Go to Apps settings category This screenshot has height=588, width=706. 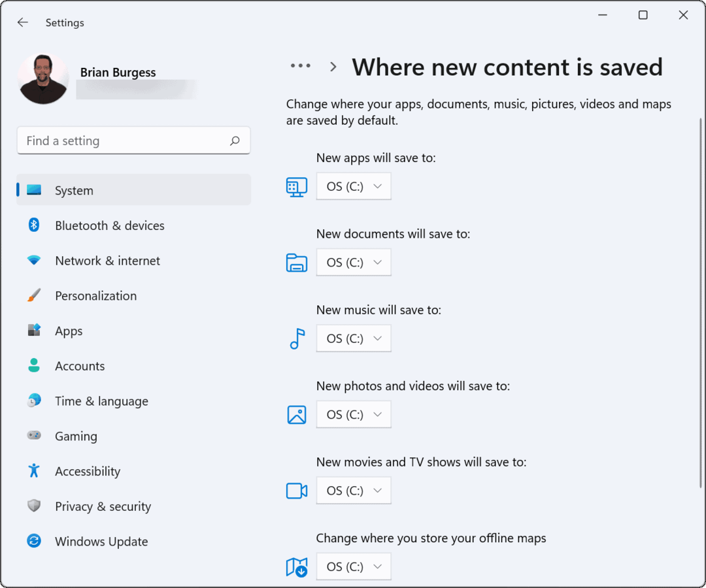pyautogui.click(x=69, y=331)
